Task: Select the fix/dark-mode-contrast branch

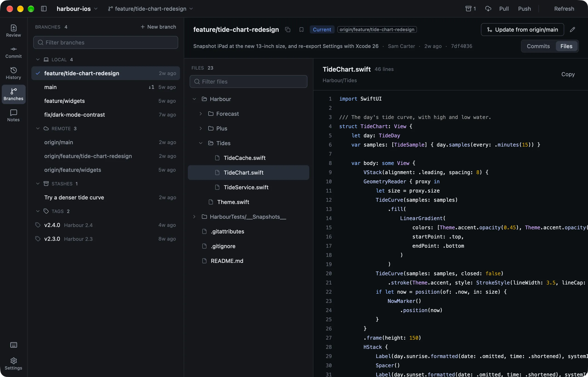Action: click(x=106, y=115)
